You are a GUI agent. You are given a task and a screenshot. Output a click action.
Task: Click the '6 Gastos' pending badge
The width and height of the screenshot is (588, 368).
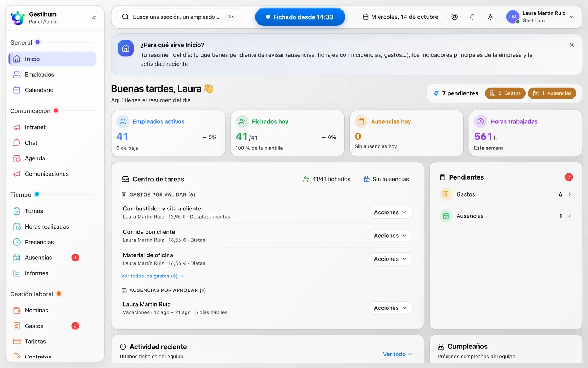[x=505, y=93]
